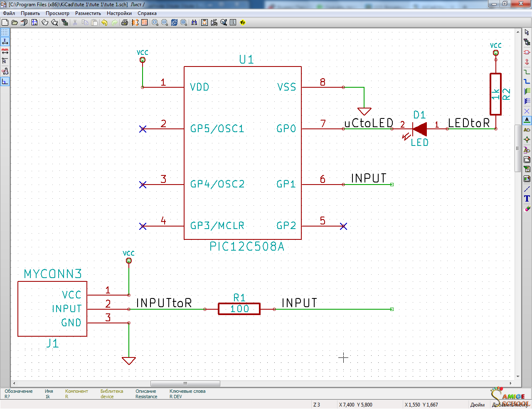Select the Place bus tool

pos(527,81)
